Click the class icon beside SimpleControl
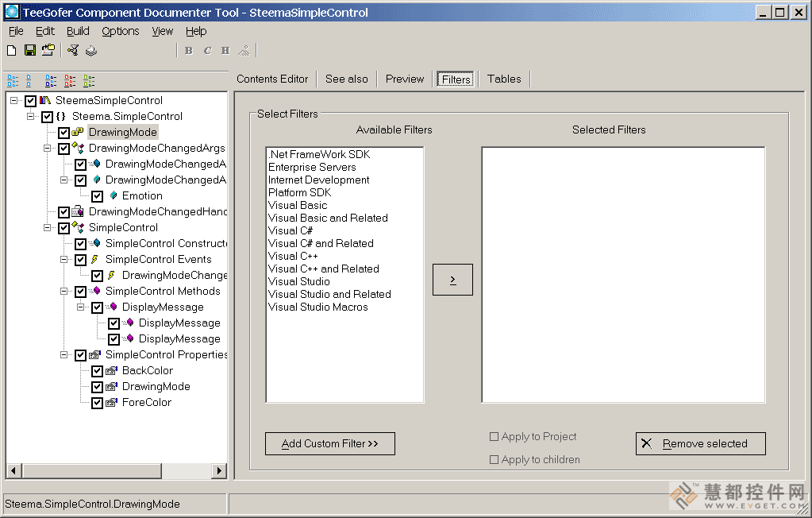This screenshot has width=812, height=518. coord(78,228)
